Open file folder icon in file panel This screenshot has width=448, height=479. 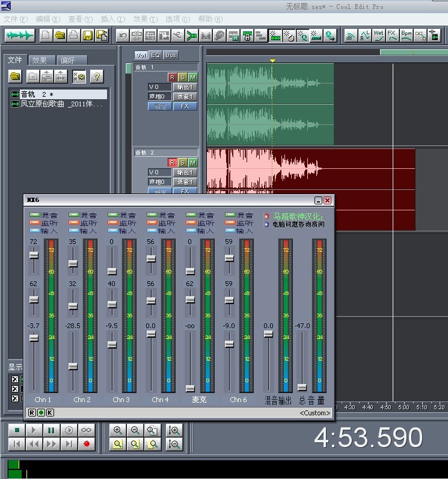pos(16,76)
